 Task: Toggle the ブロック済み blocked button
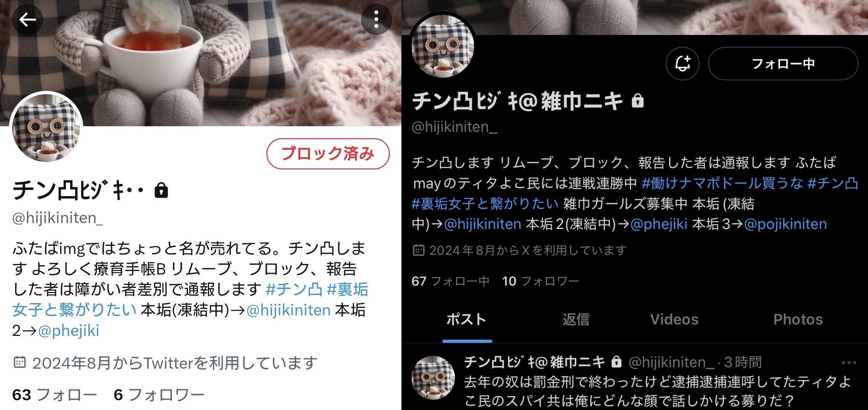tap(328, 154)
